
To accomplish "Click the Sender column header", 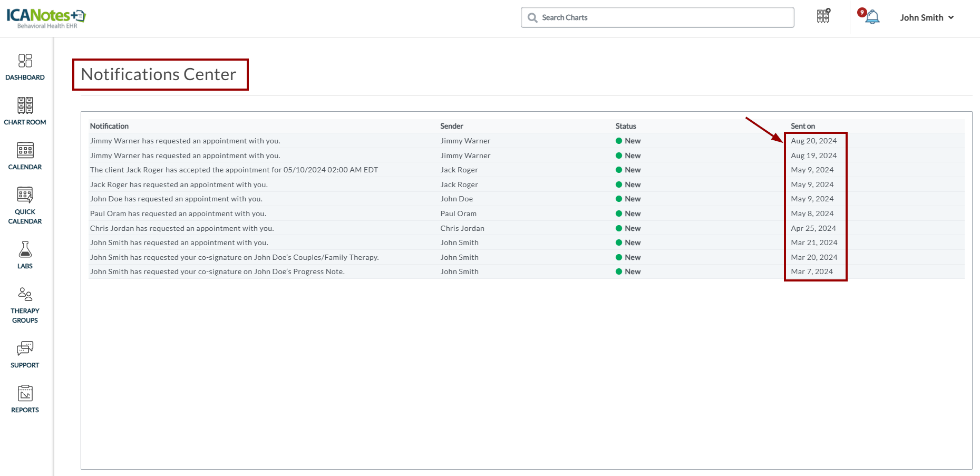I will pos(451,126).
